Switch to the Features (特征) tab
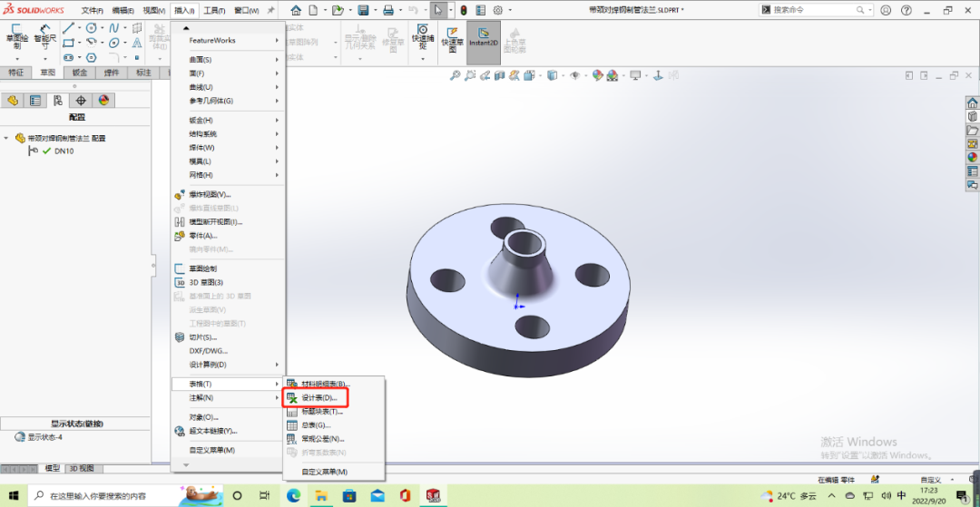 [15, 73]
